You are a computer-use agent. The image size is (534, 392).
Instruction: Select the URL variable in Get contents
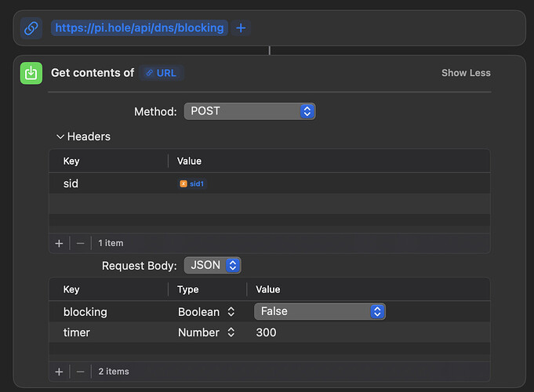pos(162,73)
